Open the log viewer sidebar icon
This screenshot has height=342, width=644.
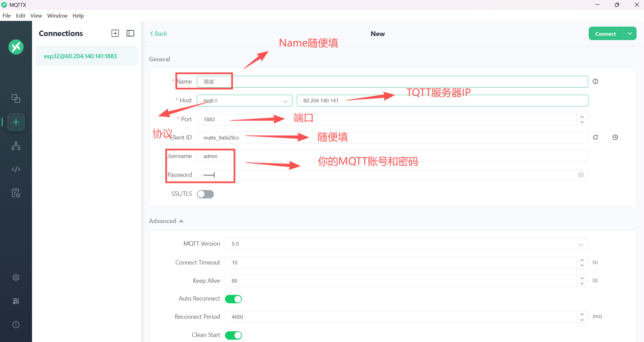click(16, 193)
